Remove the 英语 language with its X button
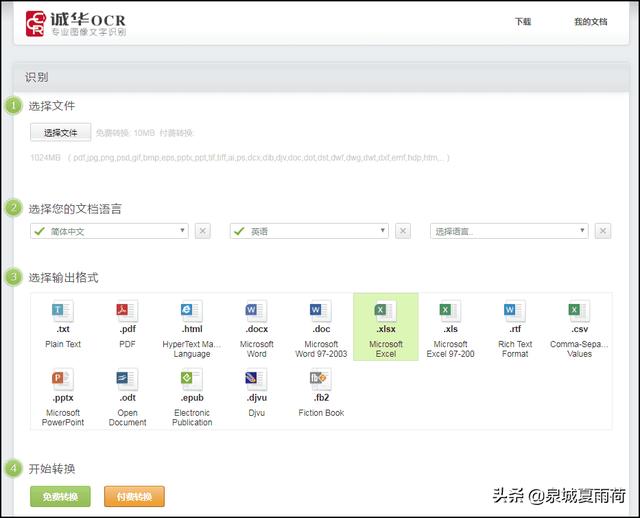The width and height of the screenshot is (640, 518). (403, 231)
